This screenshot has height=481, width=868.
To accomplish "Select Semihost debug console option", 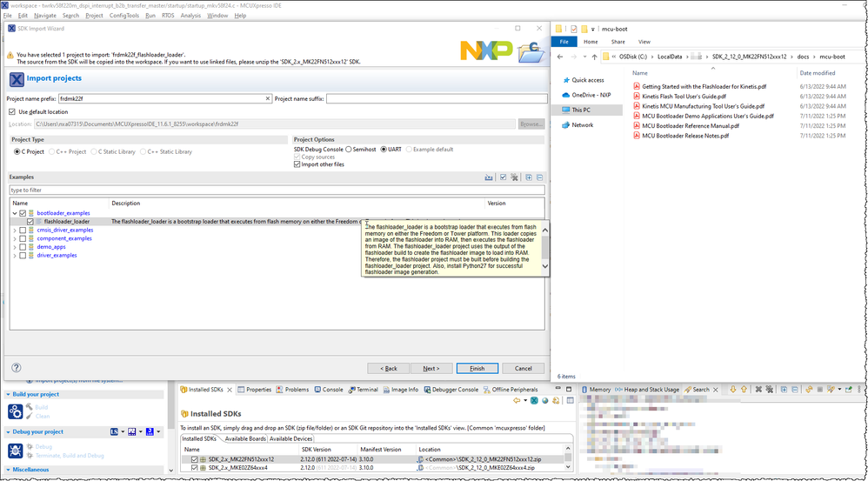I will [x=348, y=150].
